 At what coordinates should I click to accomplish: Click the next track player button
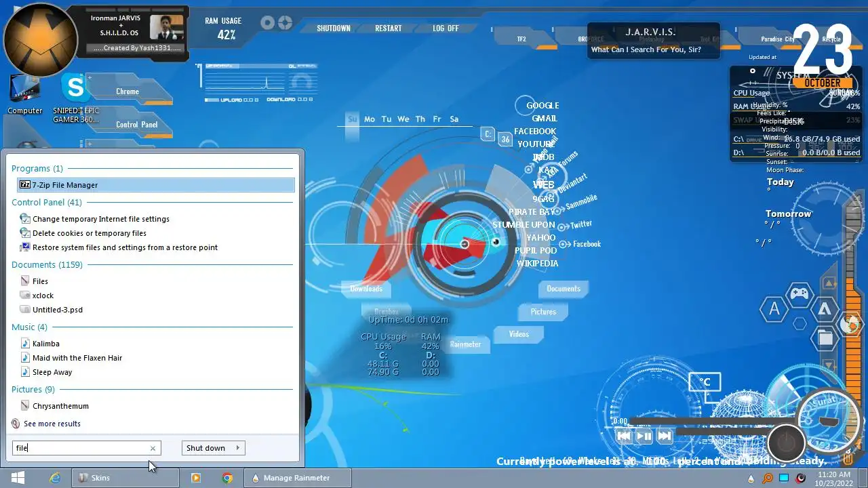pyautogui.click(x=665, y=436)
